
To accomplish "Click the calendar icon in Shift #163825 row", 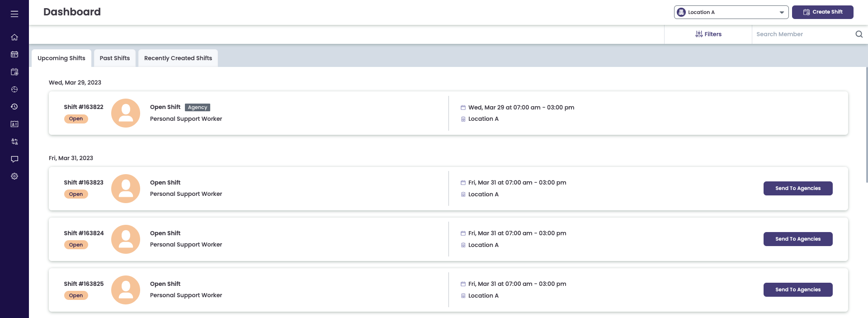I will point(463,284).
